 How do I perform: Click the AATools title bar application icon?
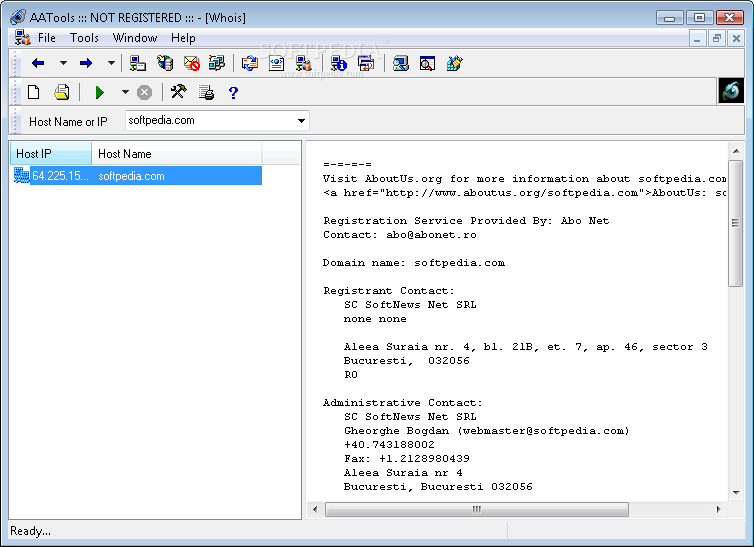(x=17, y=17)
